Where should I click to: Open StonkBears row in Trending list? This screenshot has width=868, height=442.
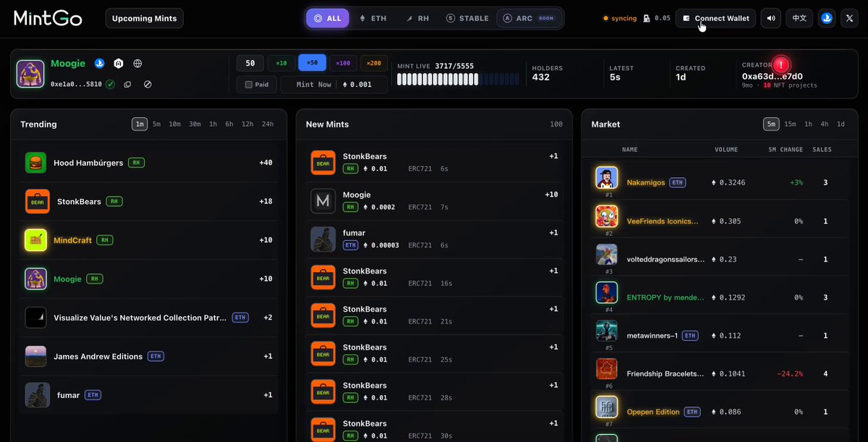point(148,201)
